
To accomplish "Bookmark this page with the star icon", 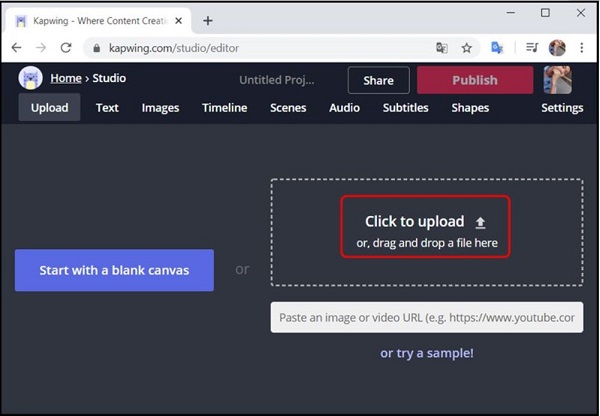I will [466, 47].
